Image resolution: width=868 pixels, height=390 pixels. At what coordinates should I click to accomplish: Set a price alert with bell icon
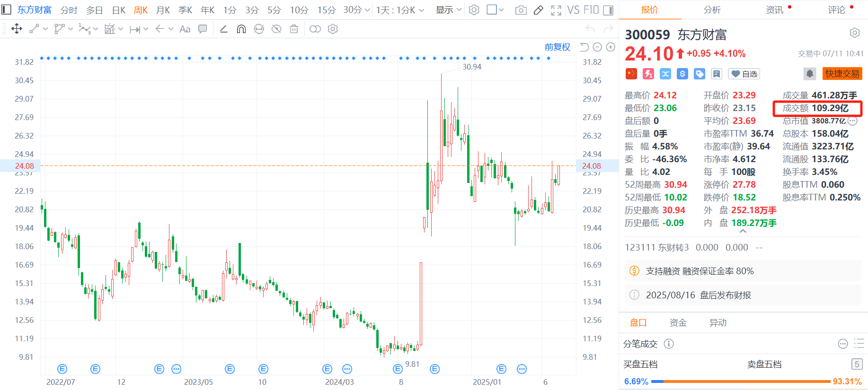tap(810, 74)
